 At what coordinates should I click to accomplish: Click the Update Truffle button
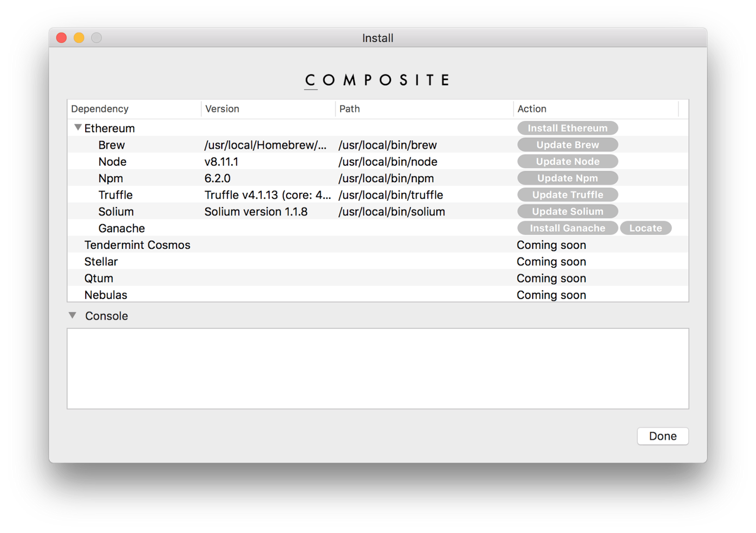(x=567, y=195)
